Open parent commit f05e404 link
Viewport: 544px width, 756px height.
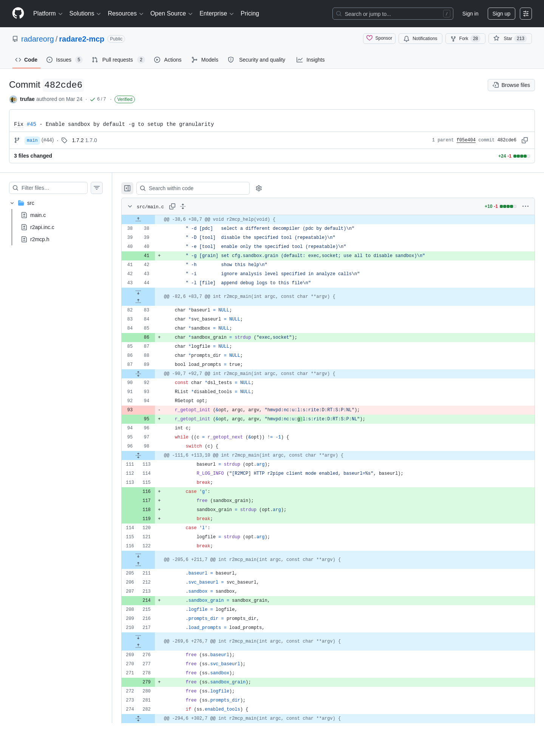466,140
